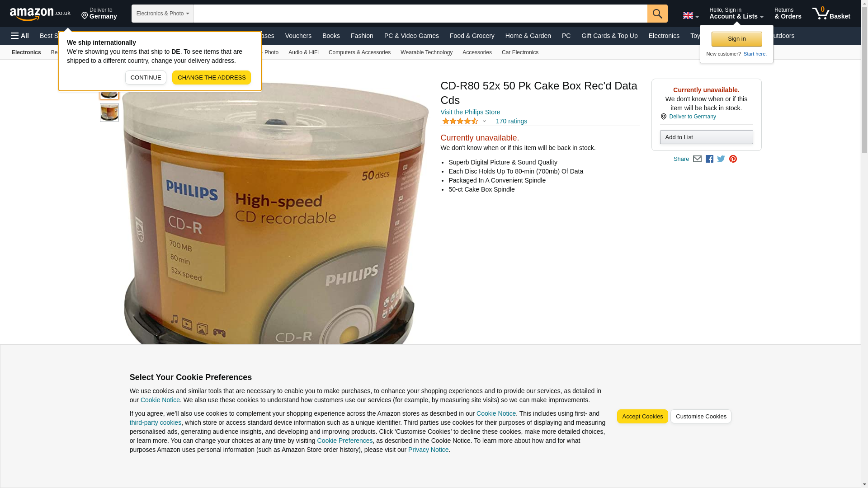Share product on Pinterest
Screen dimensions: 868x488
click(x=733, y=159)
